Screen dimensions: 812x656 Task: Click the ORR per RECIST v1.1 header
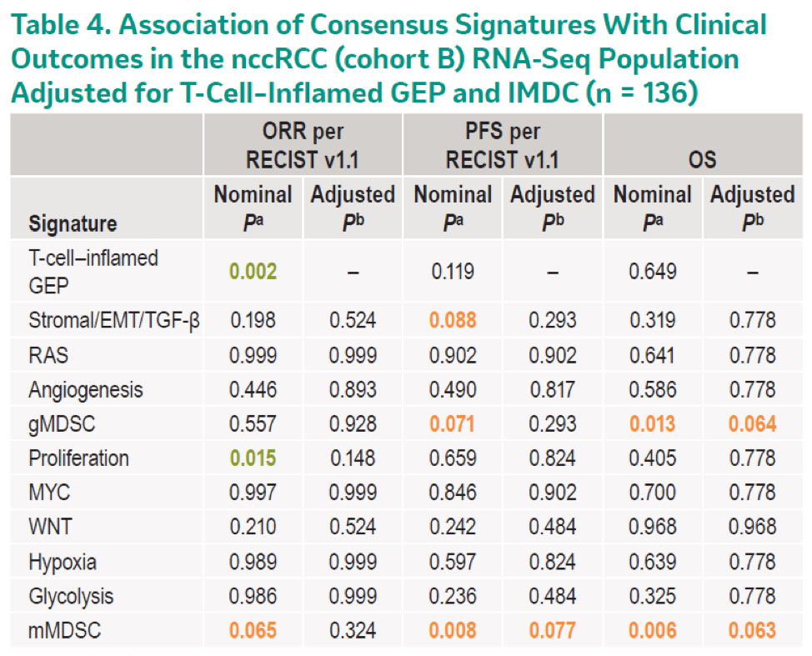click(303, 145)
